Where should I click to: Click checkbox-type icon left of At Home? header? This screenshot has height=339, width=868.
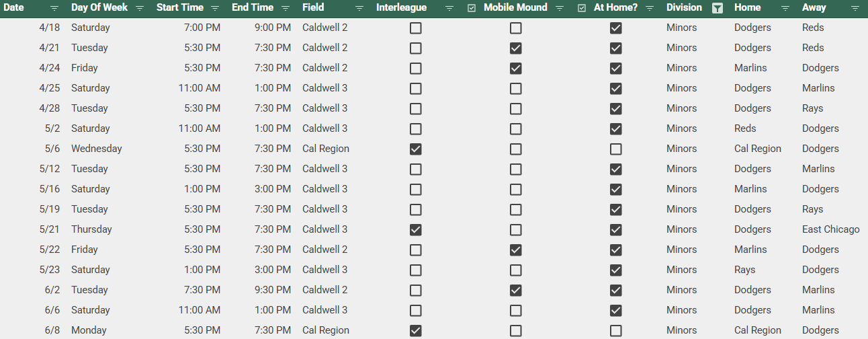tap(582, 9)
